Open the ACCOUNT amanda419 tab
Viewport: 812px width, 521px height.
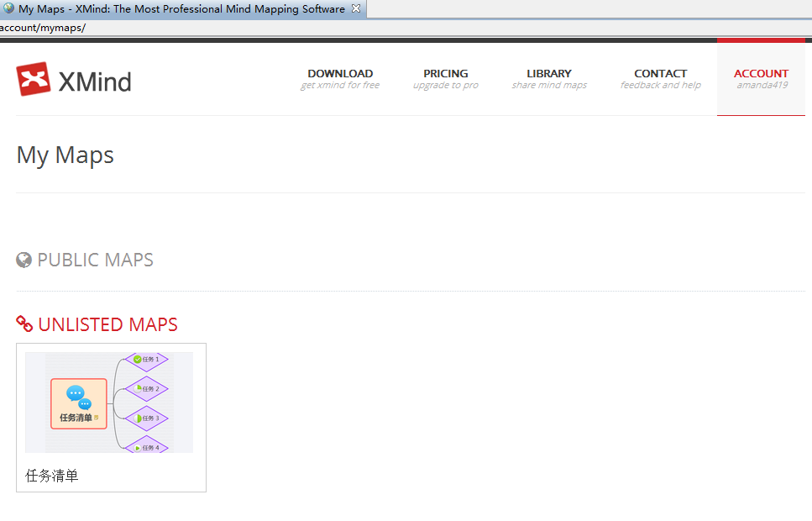761,78
